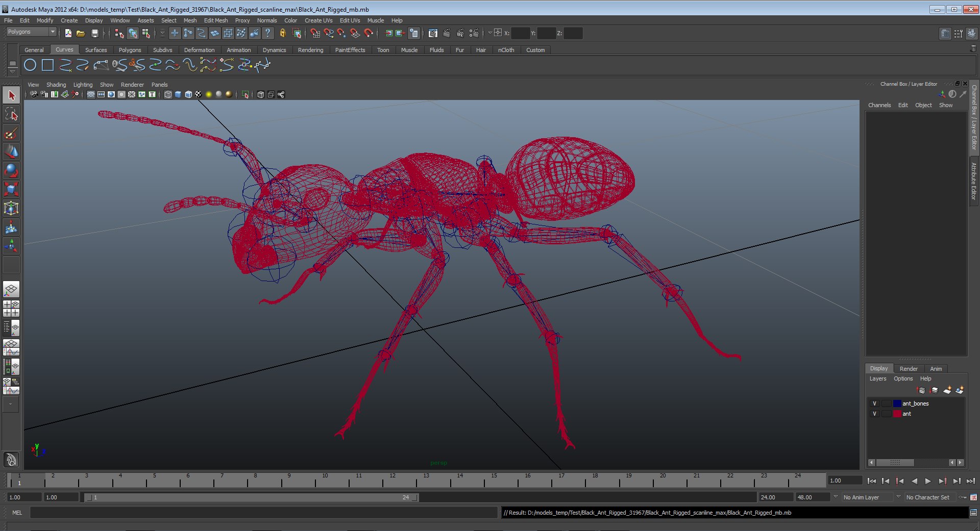The image size is (980, 531).
Task: Open input box mode dropdown arrow
Action: click(489, 33)
